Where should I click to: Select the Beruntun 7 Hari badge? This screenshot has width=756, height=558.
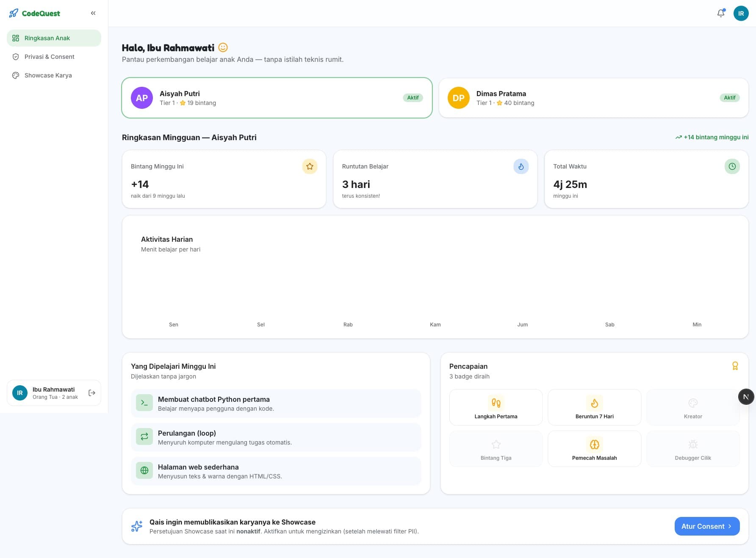tap(594, 407)
